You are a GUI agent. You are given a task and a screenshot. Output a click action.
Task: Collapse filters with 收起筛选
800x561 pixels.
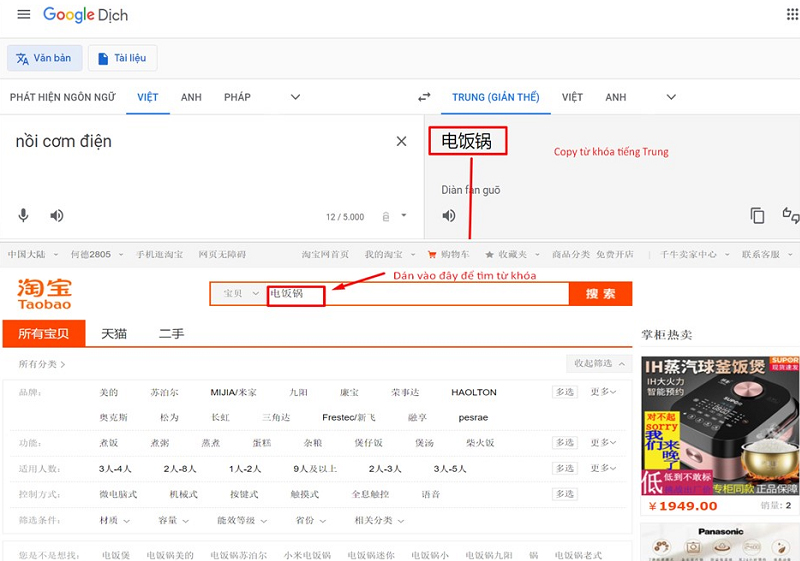pyautogui.click(x=599, y=364)
